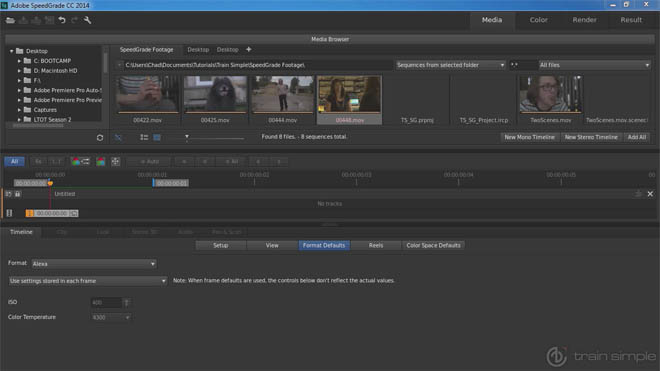Click the open project folder icon
Screen dimensions: 660x371
click(x=11, y=20)
